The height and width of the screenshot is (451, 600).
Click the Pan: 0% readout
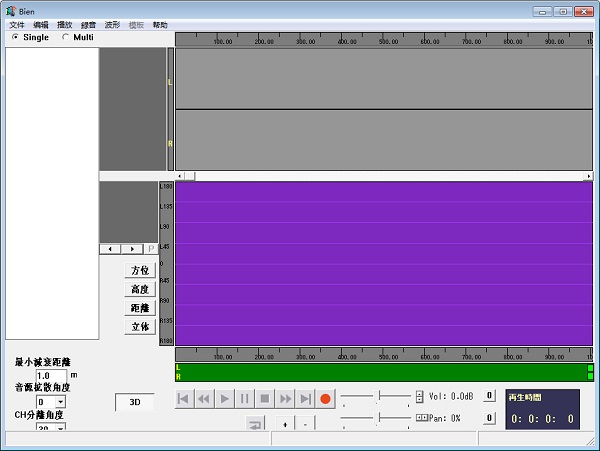(445, 418)
